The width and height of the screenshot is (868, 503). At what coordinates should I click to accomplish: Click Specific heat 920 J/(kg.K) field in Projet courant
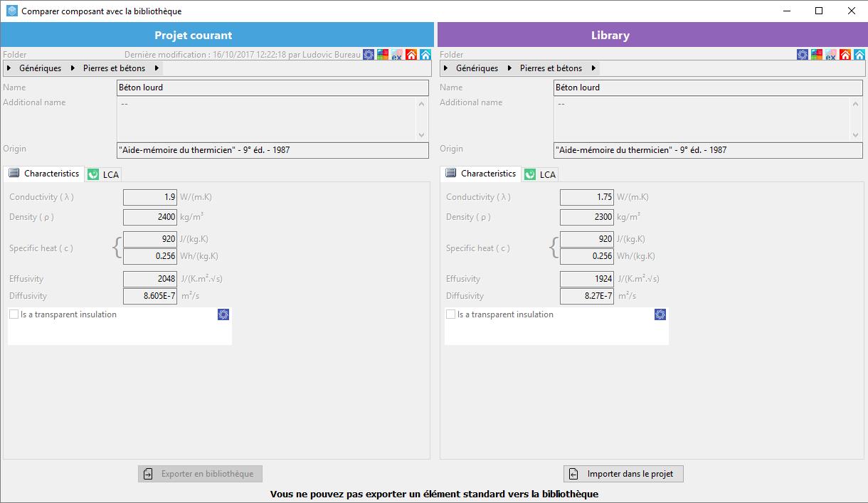[x=150, y=239]
